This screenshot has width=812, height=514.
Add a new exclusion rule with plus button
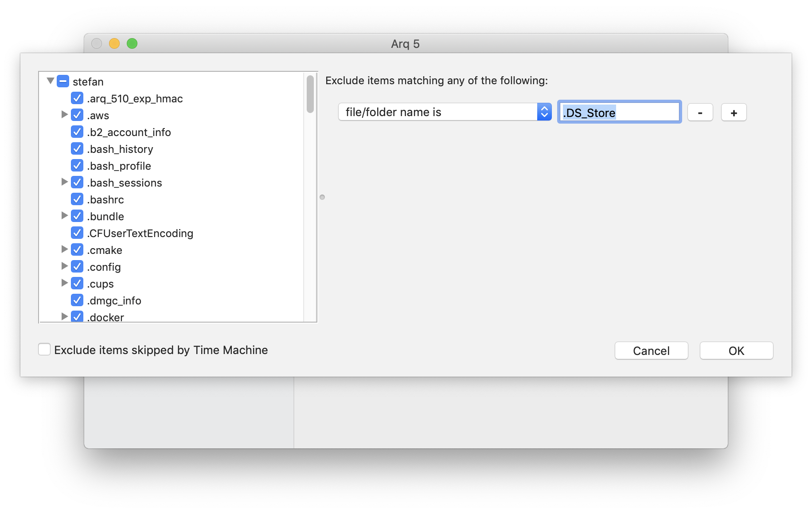(734, 113)
